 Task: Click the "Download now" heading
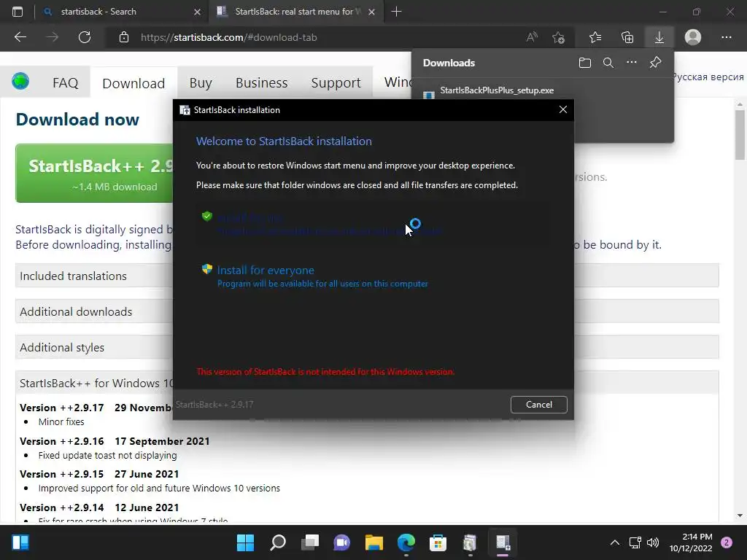77,119
